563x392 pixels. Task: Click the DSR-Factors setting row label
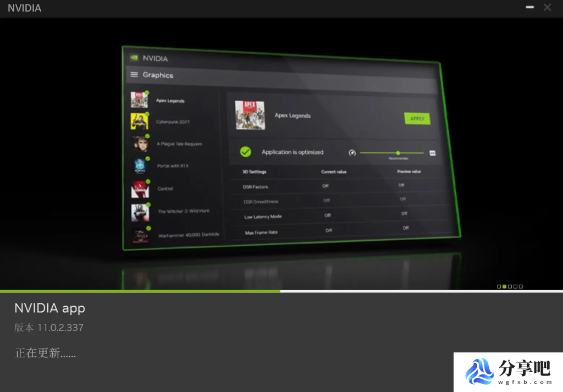255,187
